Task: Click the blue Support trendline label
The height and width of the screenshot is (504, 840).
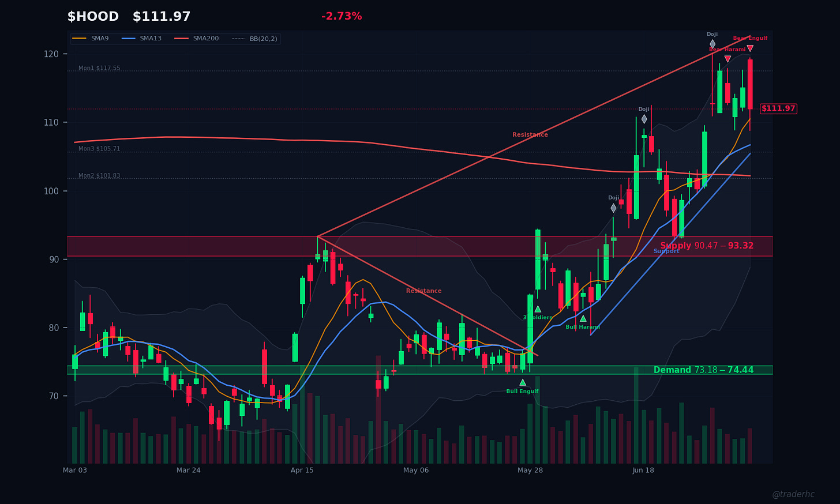Action: click(666, 251)
